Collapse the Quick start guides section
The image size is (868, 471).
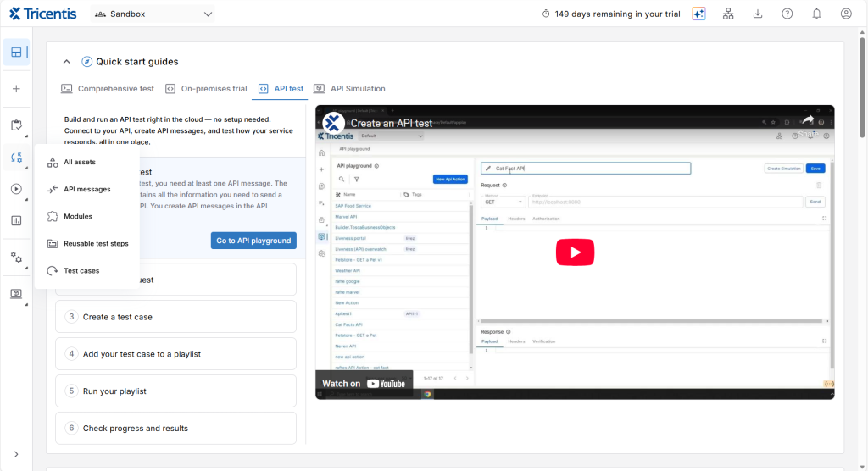click(66, 62)
